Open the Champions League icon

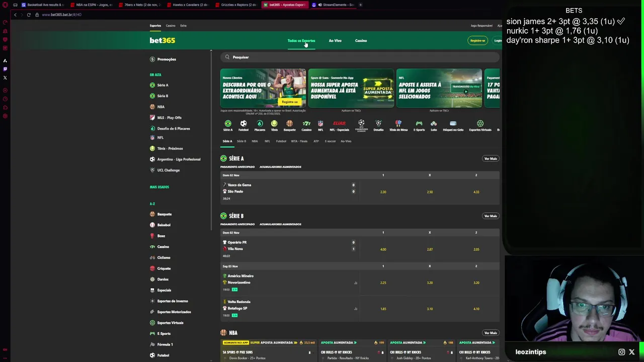pos(361,123)
